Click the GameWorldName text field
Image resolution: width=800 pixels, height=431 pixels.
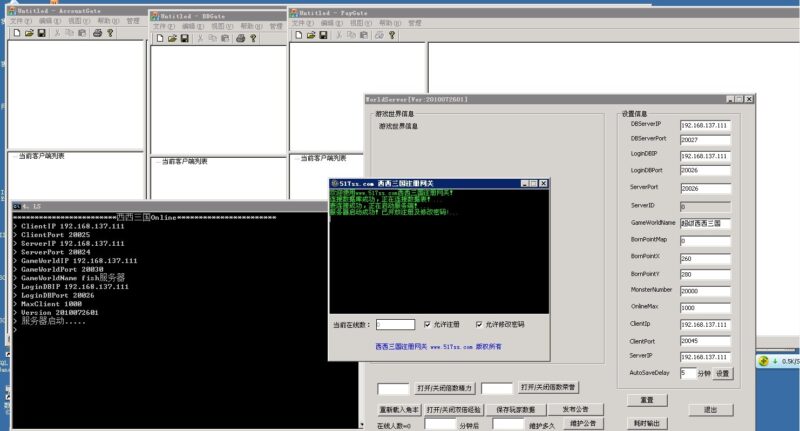(x=704, y=223)
